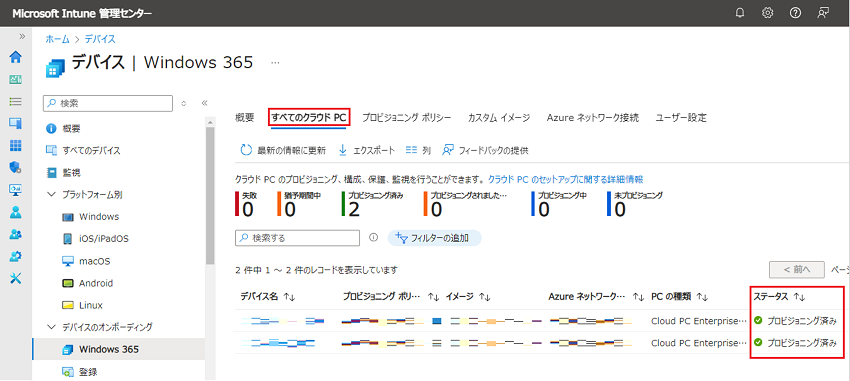Open Endpoint security shield icon
Screen dimensions: 850x381
click(x=16, y=167)
